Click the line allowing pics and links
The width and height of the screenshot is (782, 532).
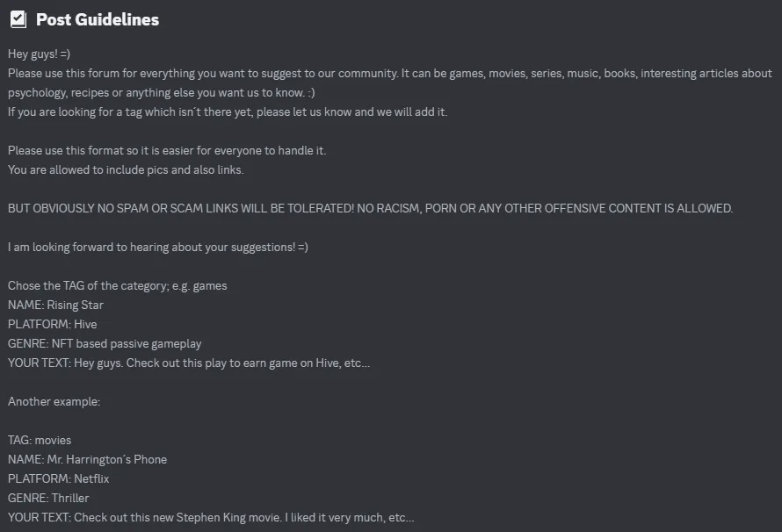point(126,169)
